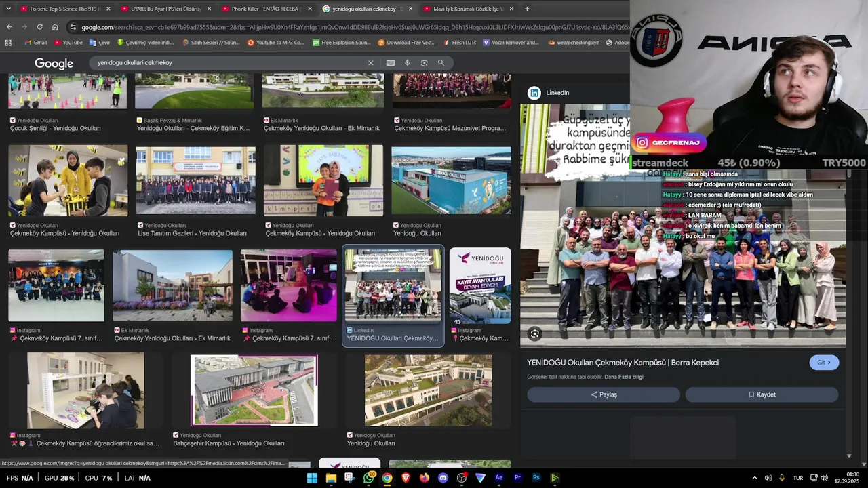Open the Kayıt Avantajları Instagram thumbnail
868x488 pixels.
tap(480, 285)
